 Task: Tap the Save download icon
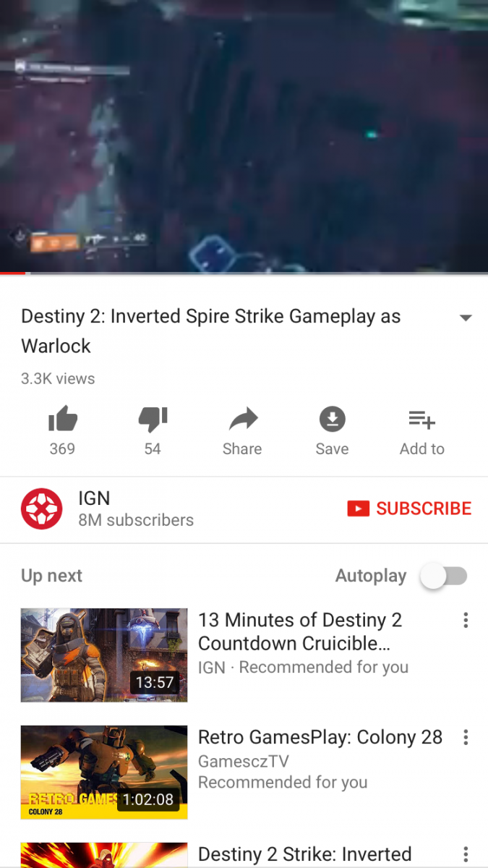332,419
